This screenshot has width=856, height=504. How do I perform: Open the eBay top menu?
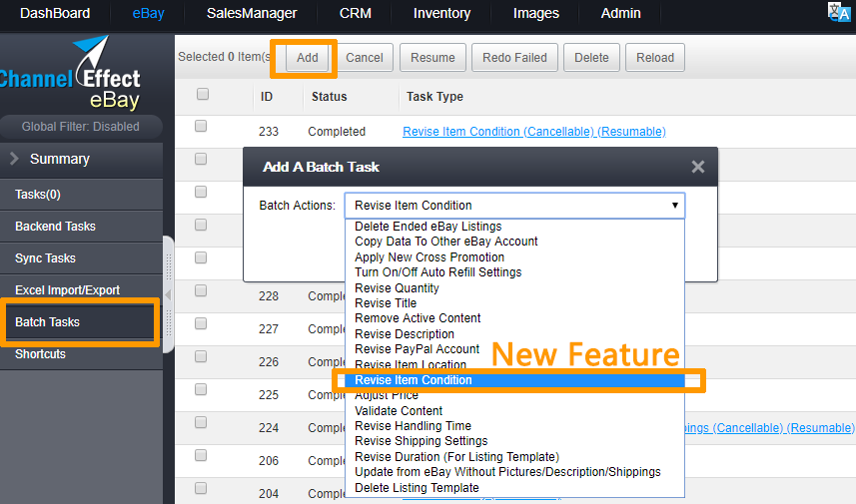[x=148, y=13]
